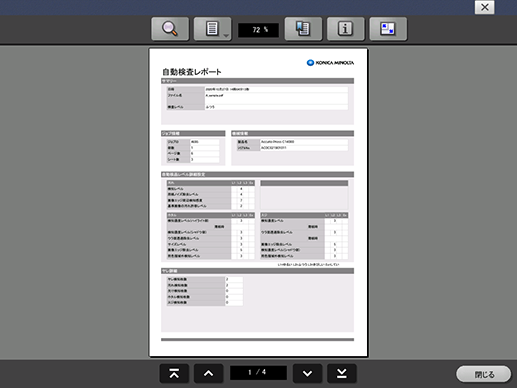Go to the next page

[x=308, y=373]
